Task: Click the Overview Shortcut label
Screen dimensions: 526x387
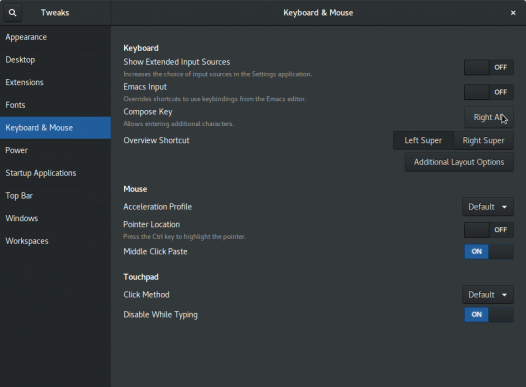Action: (156, 141)
